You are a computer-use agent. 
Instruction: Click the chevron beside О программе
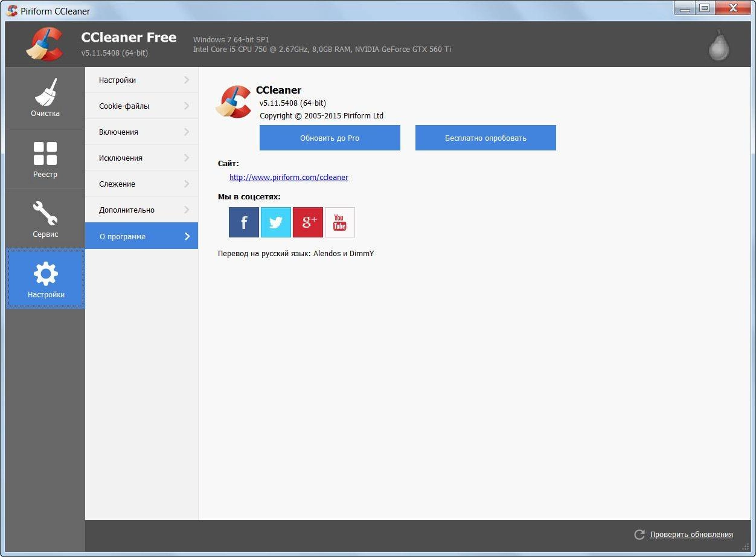pyautogui.click(x=187, y=236)
